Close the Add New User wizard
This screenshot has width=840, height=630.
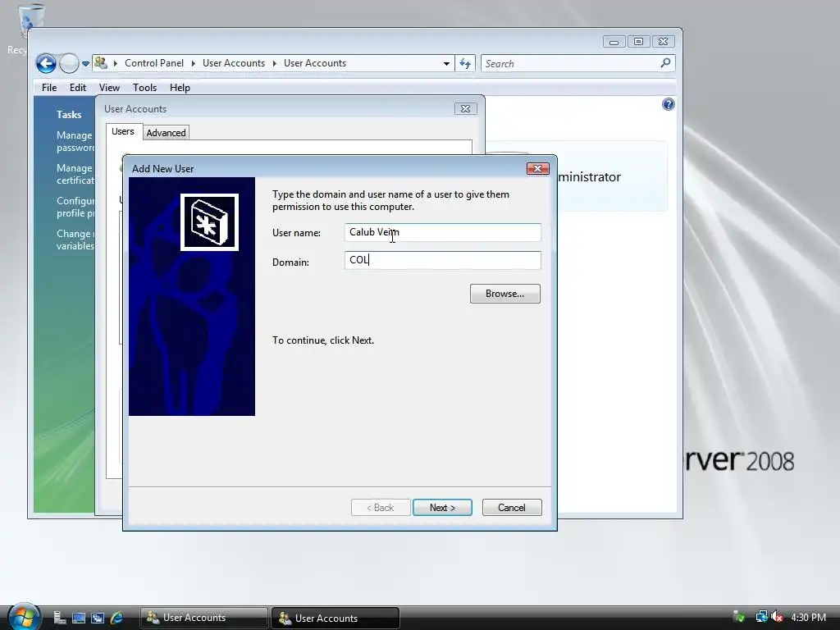click(x=538, y=169)
